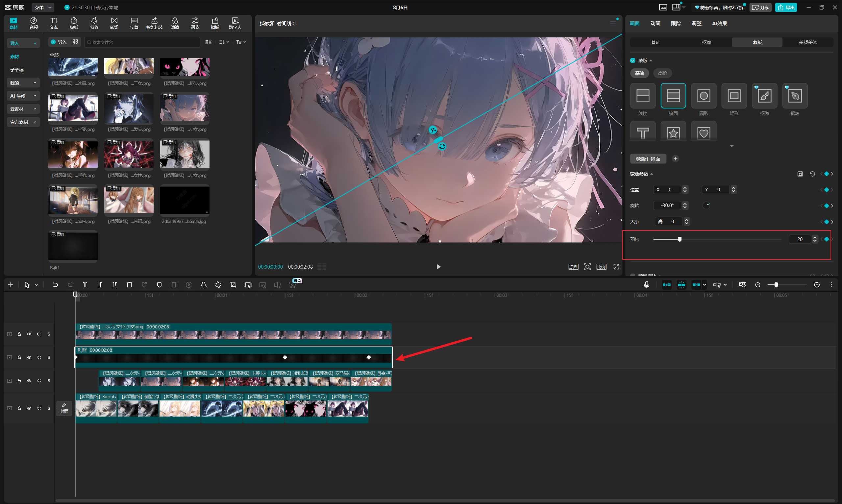Image resolution: width=842 pixels, height=504 pixels.
Task: Click the 羽化 feather slider handle
Action: [680, 239]
